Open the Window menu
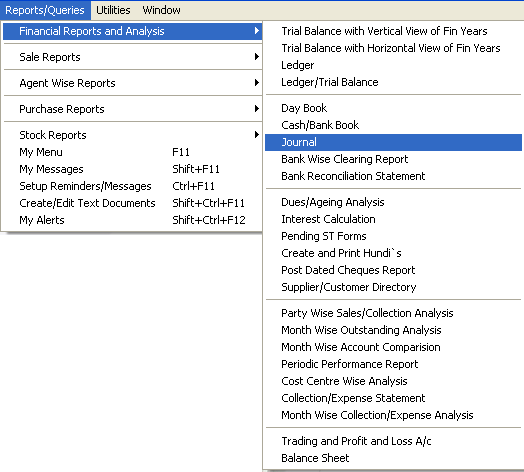This screenshot has width=524, height=472. 161,10
